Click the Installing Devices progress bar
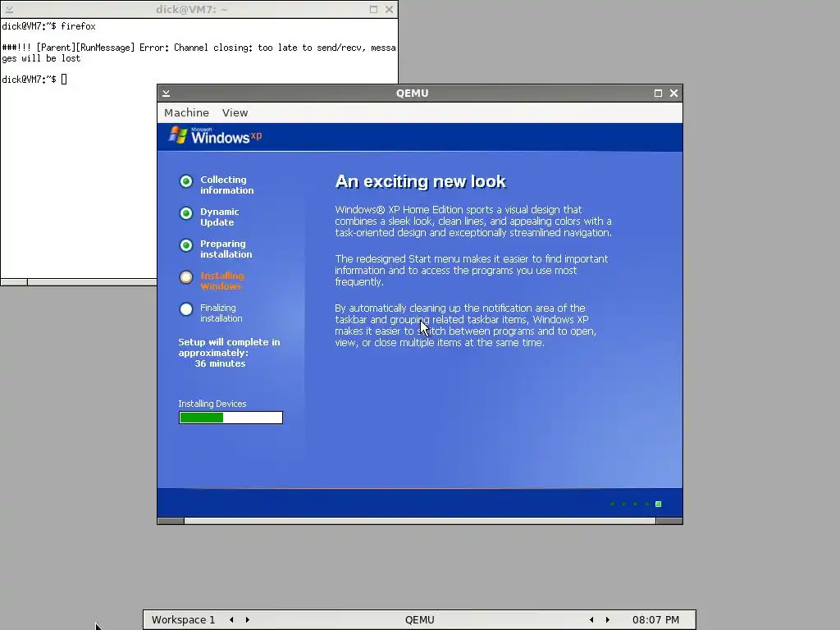This screenshot has height=630, width=840. tap(231, 418)
